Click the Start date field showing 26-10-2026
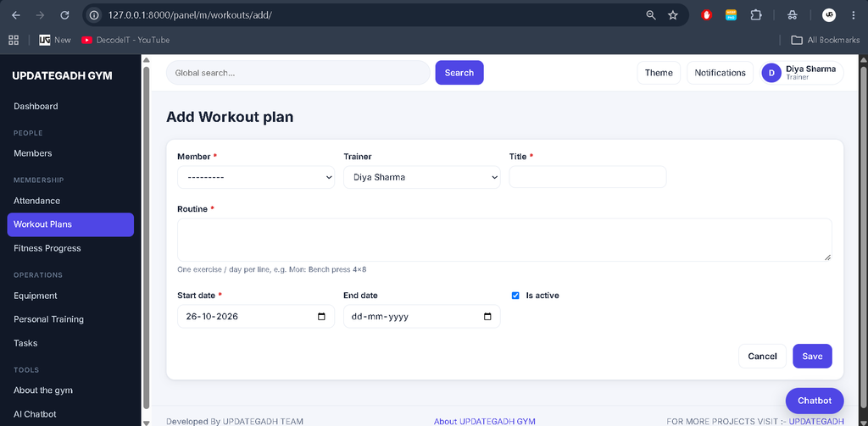The image size is (868, 426). click(x=256, y=317)
